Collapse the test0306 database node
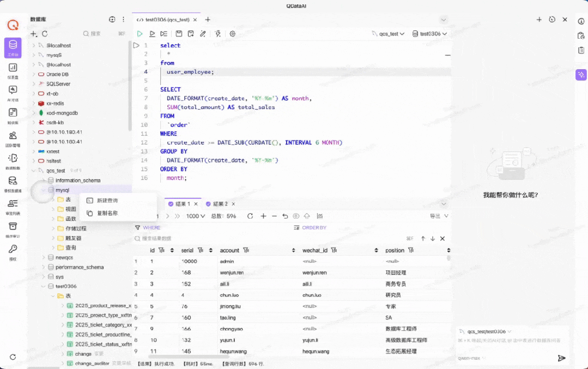This screenshot has width=588, height=369. tap(44, 286)
